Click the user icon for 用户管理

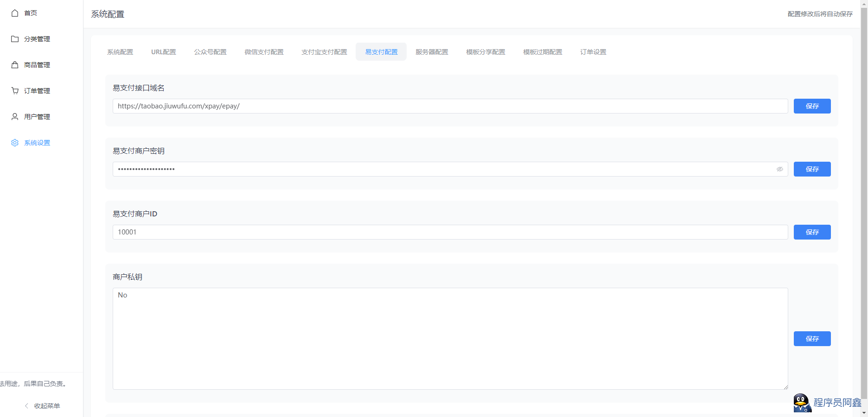(x=15, y=117)
